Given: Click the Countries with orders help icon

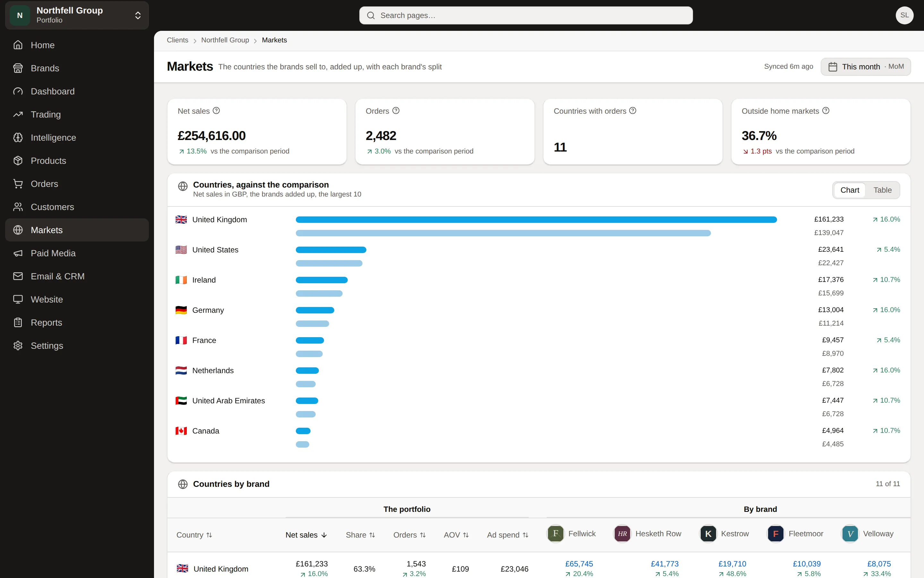Looking at the screenshot, I should coord(633,110).
